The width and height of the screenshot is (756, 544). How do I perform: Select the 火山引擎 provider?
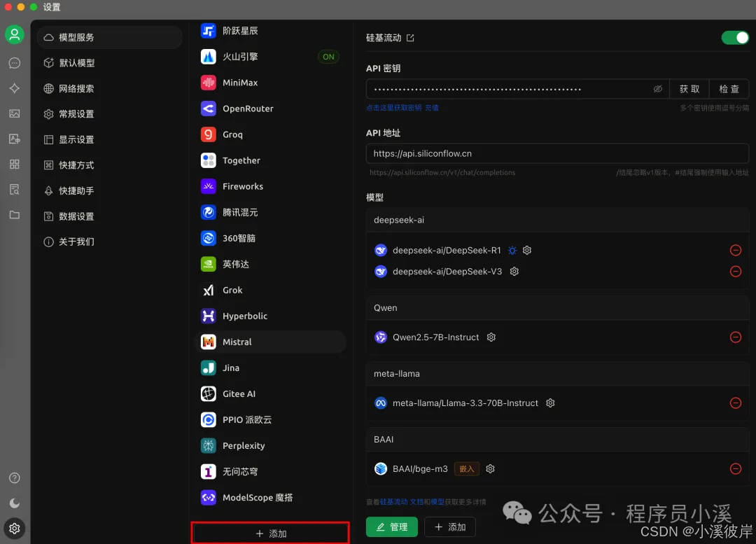(270, 57)
